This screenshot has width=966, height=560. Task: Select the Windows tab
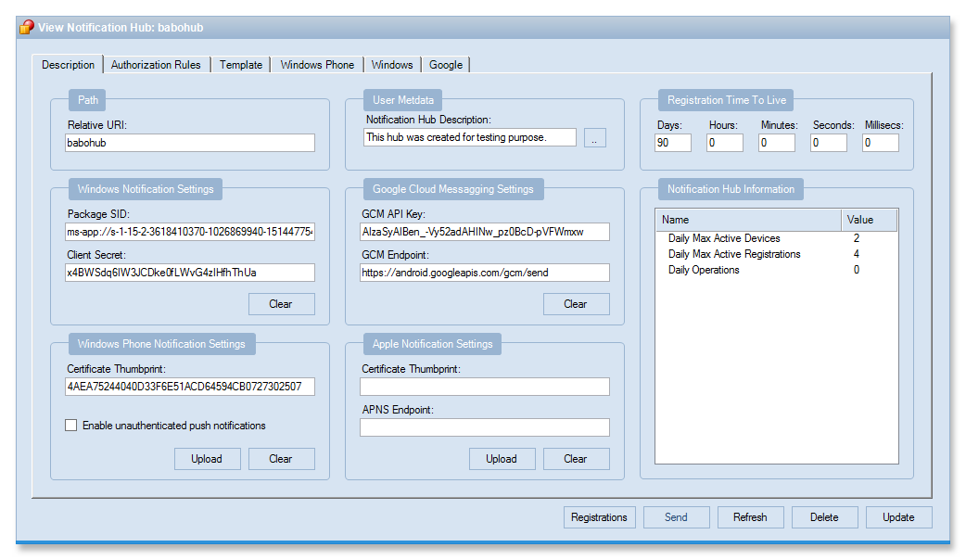(392, 65)
